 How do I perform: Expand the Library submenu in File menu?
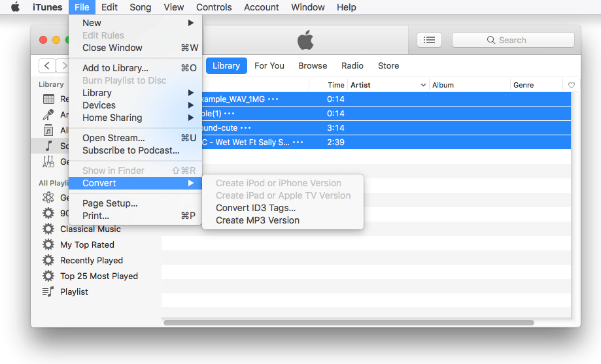pyautogui.click(x=190, y=93)
